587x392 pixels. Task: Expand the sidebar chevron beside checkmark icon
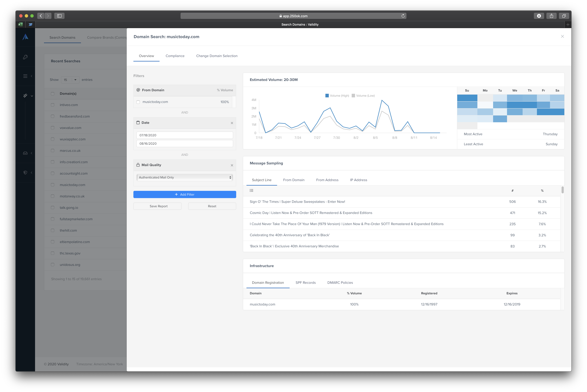32,96
